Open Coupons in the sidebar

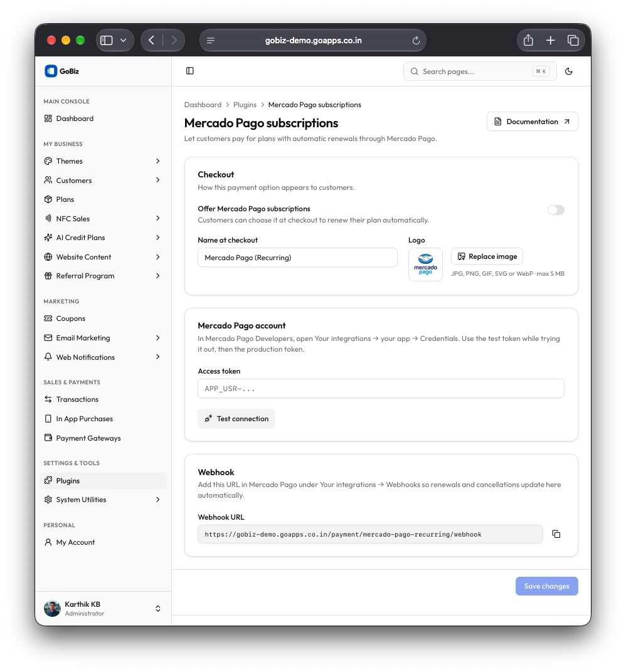pyautogui.click(x=103, y=318)
